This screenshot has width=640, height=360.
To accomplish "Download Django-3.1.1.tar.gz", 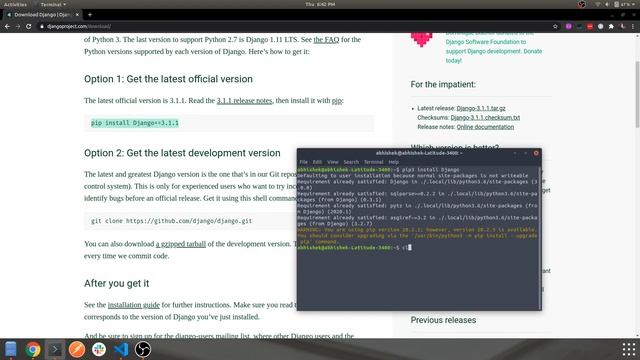I will (481, 108).
